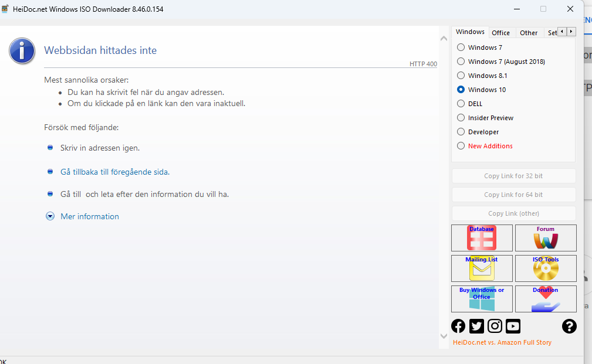Open the partially visible Settings tab

coord(552,33)
